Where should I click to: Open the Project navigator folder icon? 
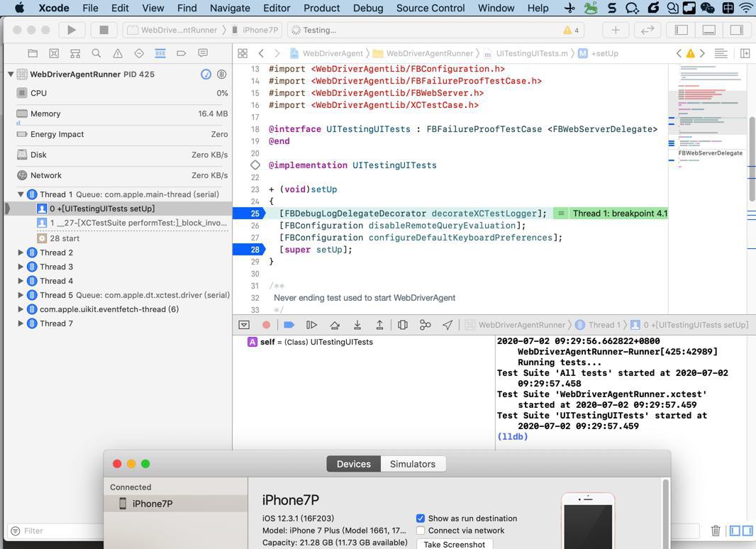tap(33, 53)
